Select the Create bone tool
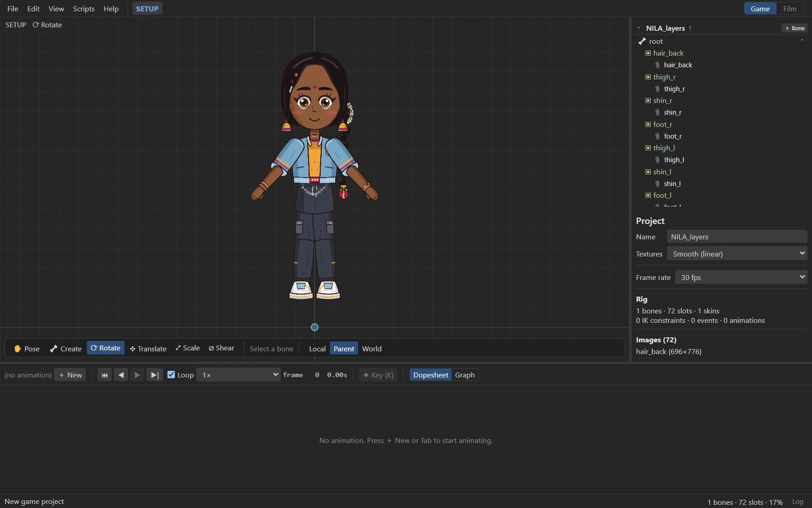The width and height of the screenshot is (812, 508). pos(65,348)
